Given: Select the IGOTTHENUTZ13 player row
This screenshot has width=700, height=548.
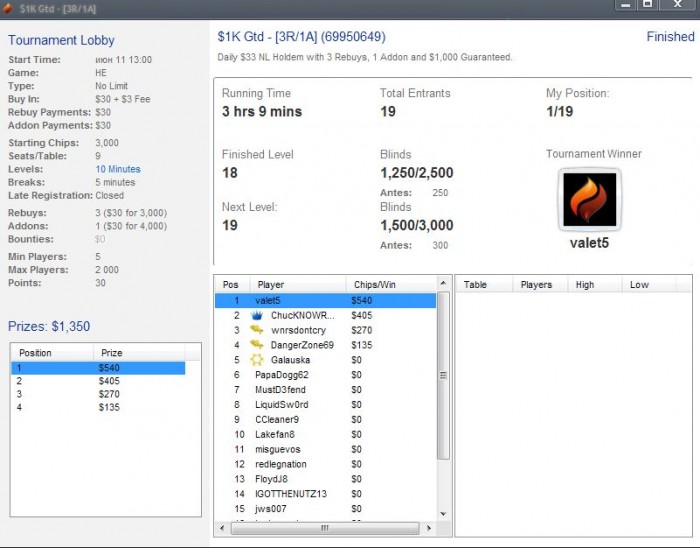Looking at the screenshot, I should tap(325, 494).
